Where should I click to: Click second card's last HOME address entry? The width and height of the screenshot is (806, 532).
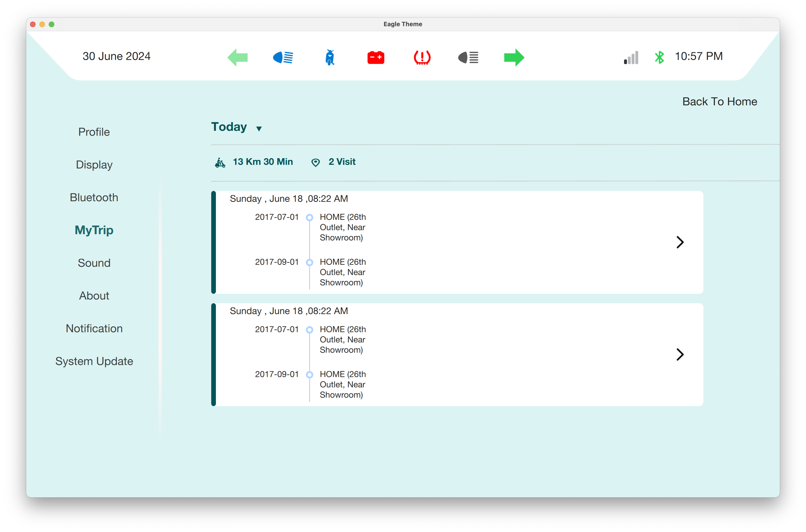point(343,385)
